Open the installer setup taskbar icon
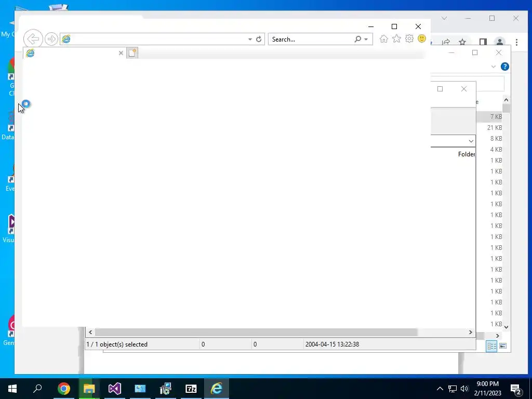 coord(166,389)
